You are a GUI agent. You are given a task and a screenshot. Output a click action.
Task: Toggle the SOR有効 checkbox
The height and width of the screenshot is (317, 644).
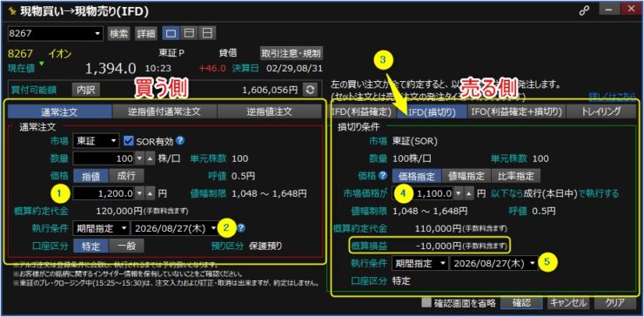tap(129, 141)
